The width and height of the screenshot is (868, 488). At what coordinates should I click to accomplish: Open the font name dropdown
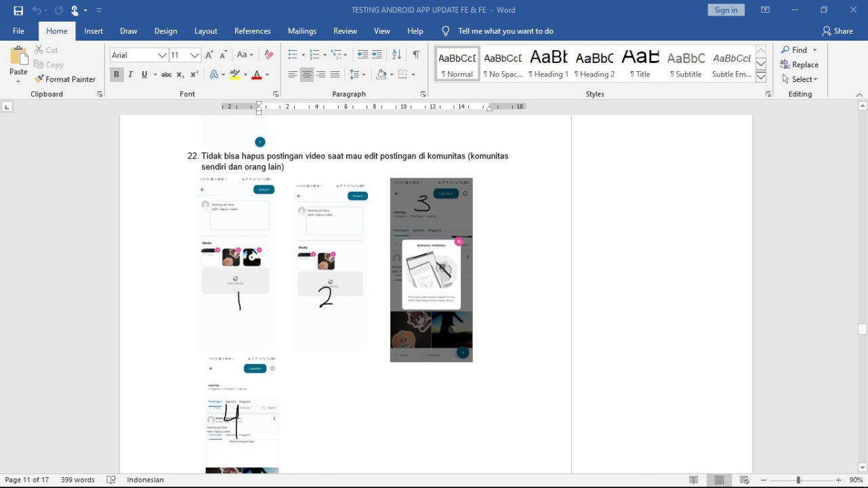(162, 55)
